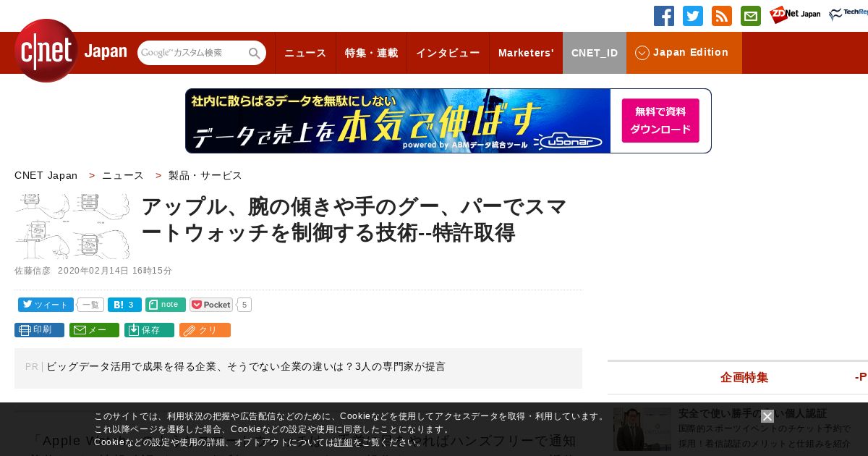Visit the ZDNet Japan logo link

[795, 14]
